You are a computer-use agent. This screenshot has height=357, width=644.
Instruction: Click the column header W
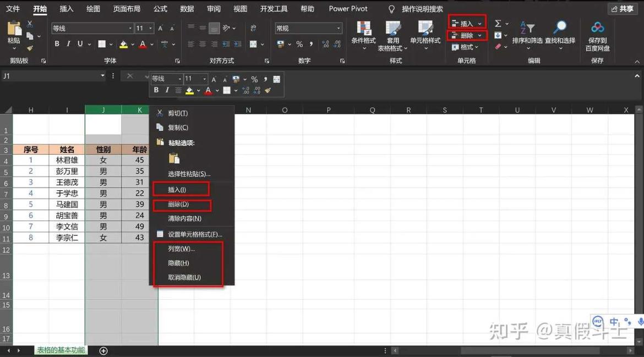click(590, 110)
